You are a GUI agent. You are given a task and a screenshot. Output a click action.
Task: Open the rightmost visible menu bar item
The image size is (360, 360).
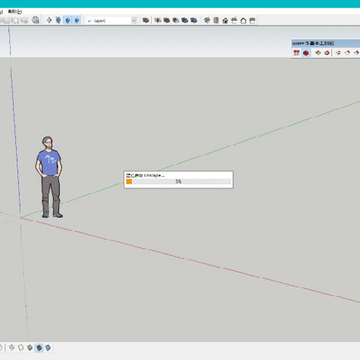[15, 11]
